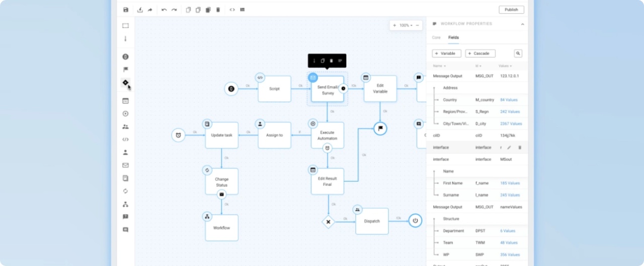Open the 100% zoom level dropdown
The image size is (644, 266).
405,25
